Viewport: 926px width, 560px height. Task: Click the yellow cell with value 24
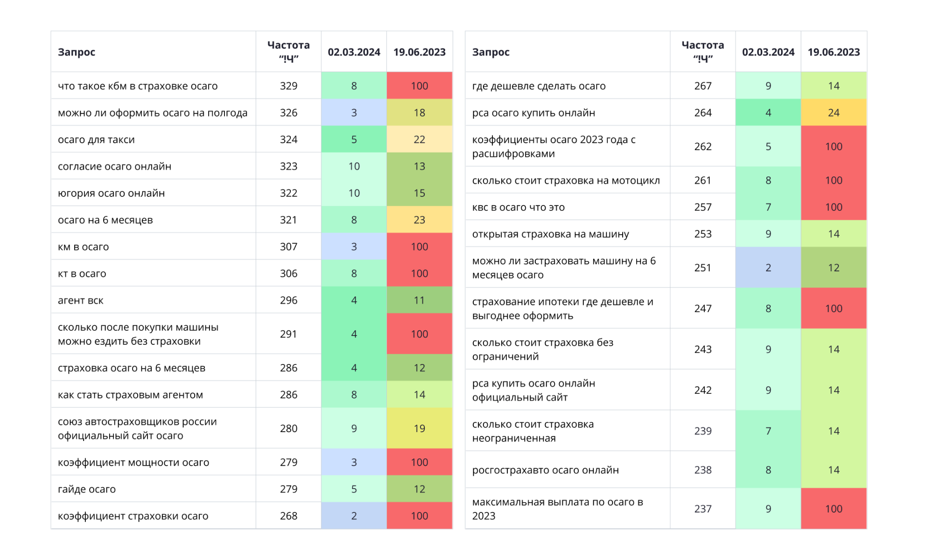click(834, 113)
